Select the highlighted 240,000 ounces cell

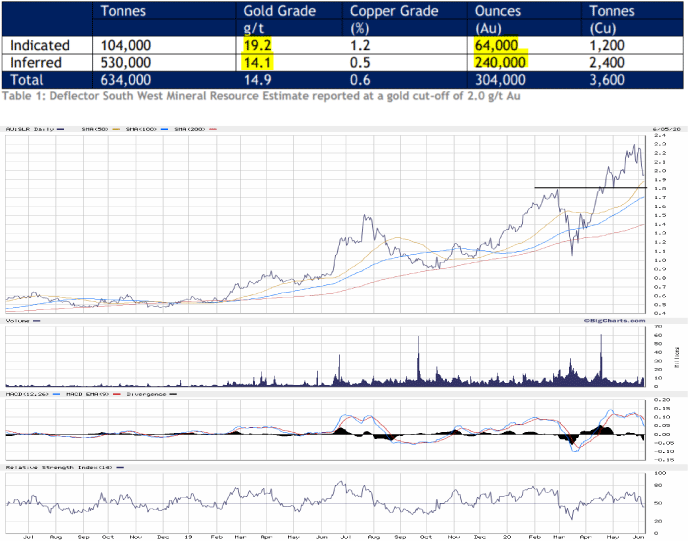click(x=503, y=62)
